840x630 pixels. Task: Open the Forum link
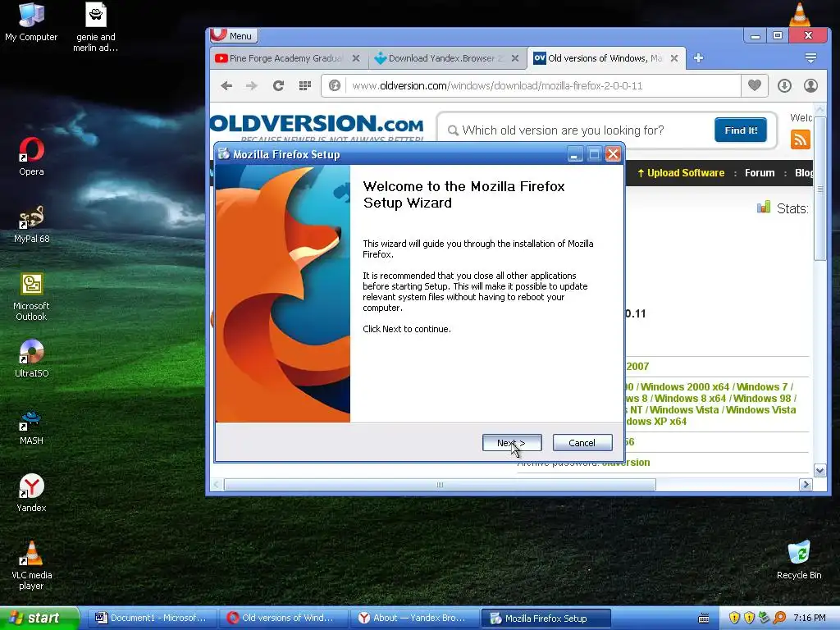pyautogui.click(x=760, y=173)
